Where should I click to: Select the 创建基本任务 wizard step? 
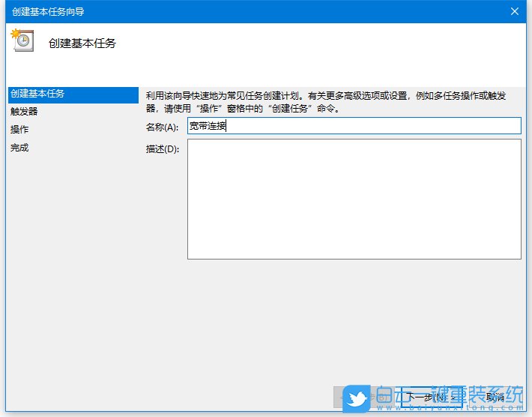[x=73, y=94]
